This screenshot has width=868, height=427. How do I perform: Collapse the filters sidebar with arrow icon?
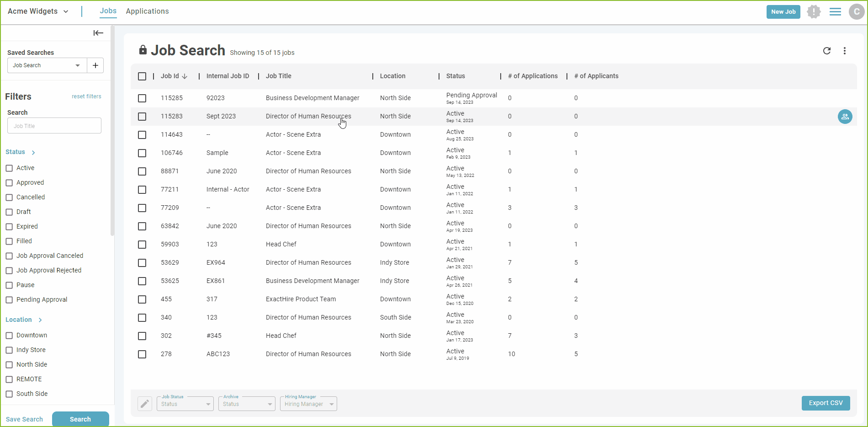click(98, 33)
